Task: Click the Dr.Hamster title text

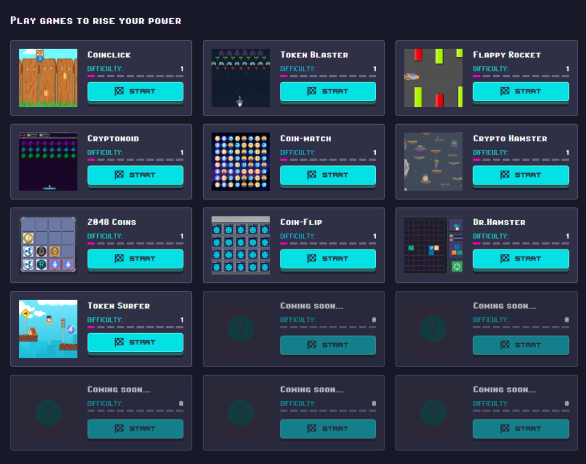Action: point(499,222)
